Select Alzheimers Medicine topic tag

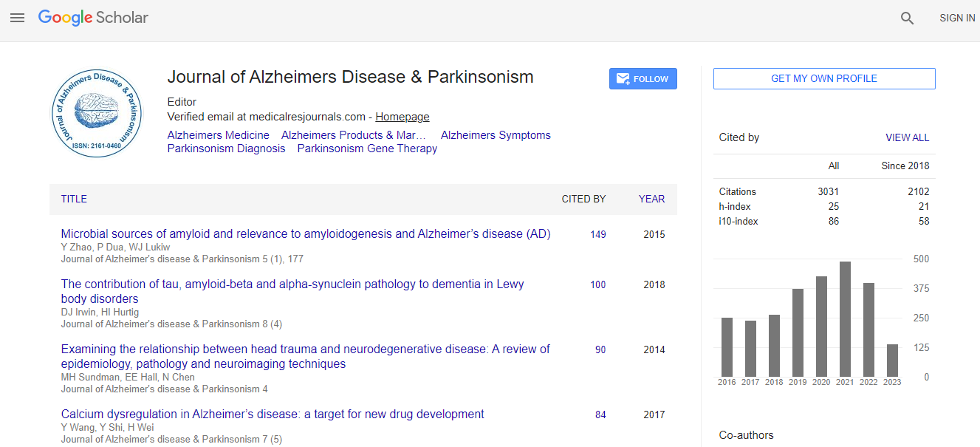pyautogui.click(x=218, y=135)
